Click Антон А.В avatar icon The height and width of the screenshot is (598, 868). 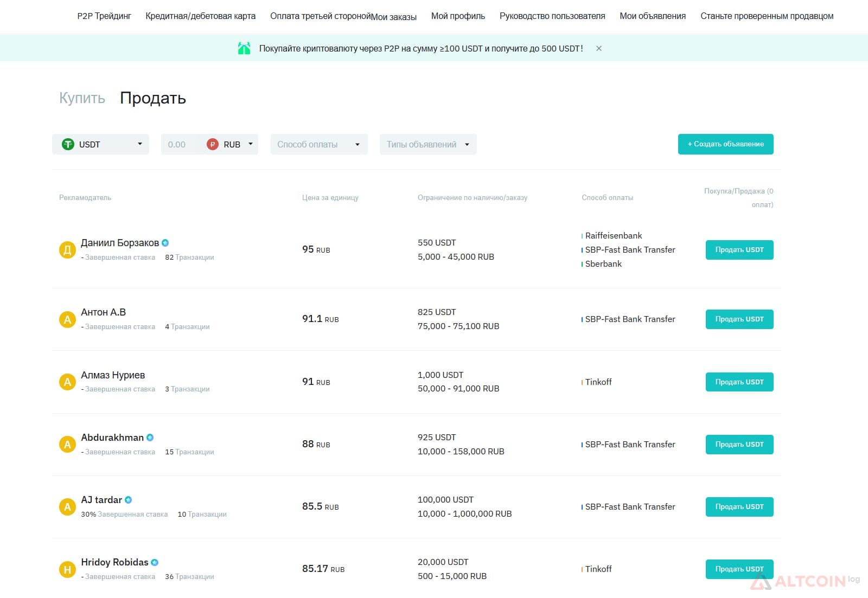[67, 319]
